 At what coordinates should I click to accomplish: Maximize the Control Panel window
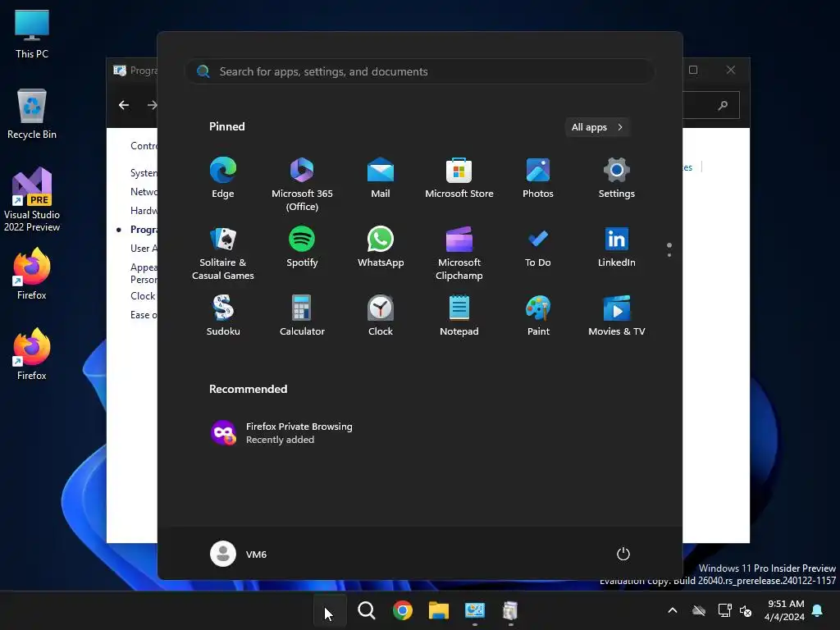pyautogui.click(x=692, y=71)
